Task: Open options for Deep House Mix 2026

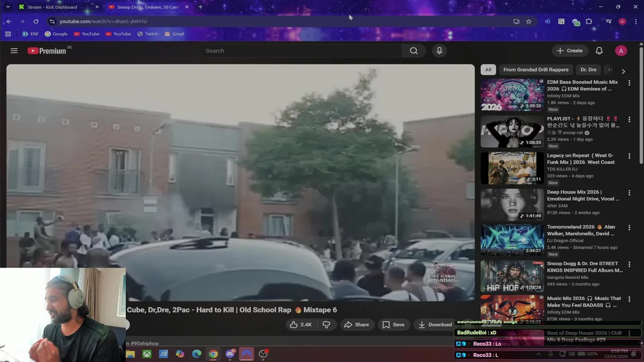Action: [629, 193]
